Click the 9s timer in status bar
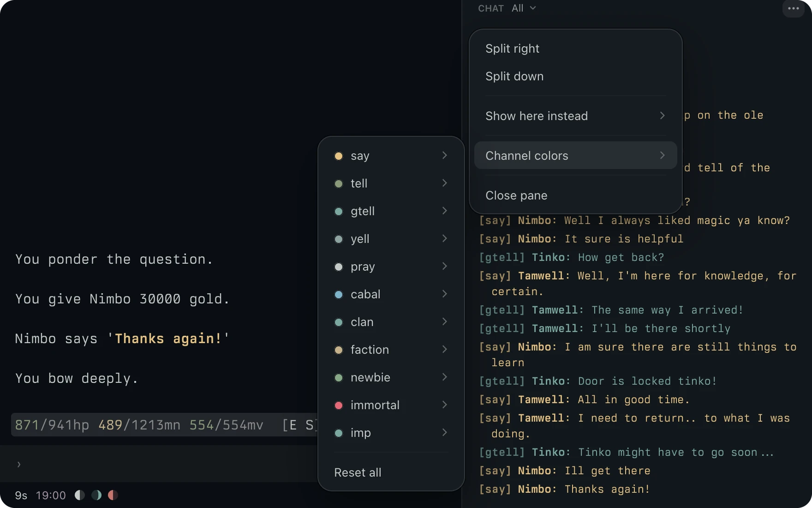812x508 pixels. (21, 496)
